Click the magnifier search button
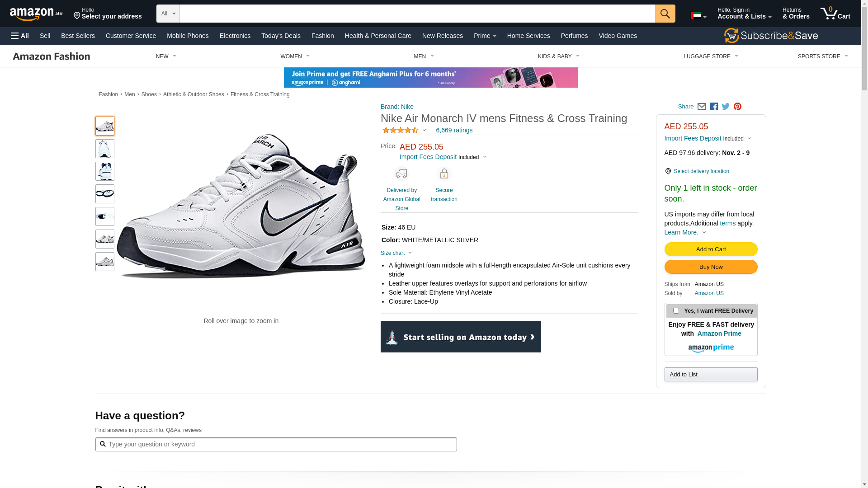Screen dimensions: 868x488 pyautogui.click(x=665, y=14)
